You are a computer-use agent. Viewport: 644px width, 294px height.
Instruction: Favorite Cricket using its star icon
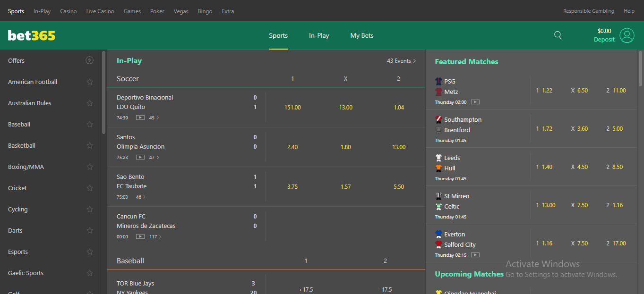click(89, 188)
